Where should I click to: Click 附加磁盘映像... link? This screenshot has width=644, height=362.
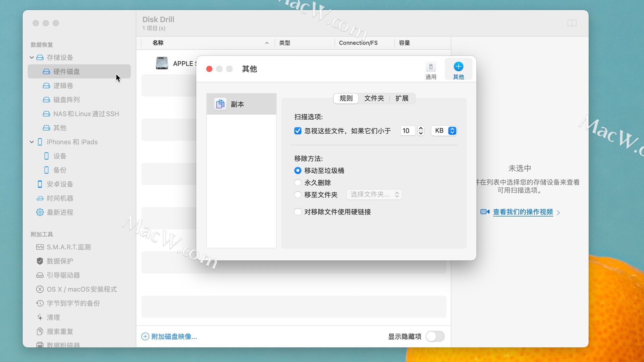174,336
